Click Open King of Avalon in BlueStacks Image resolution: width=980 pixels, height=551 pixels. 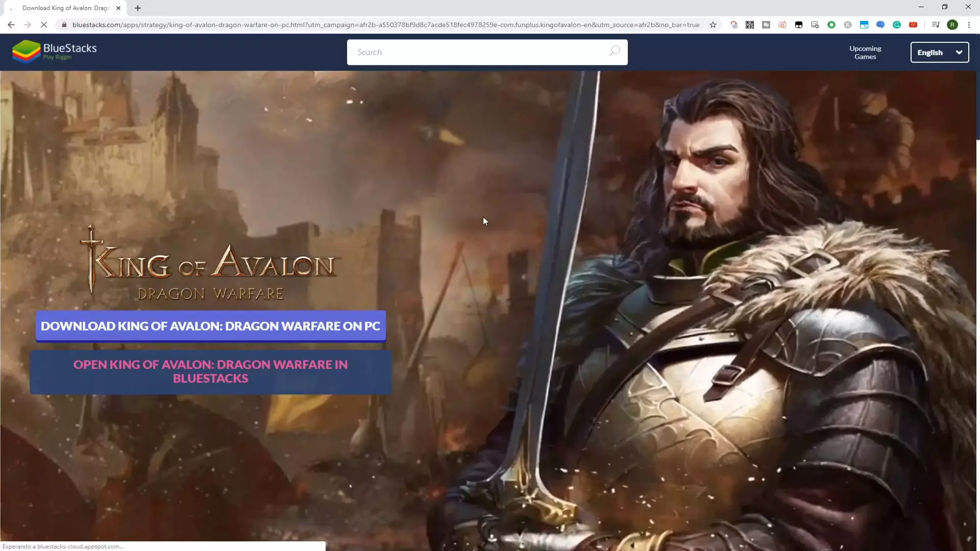(x=210, y=371)
